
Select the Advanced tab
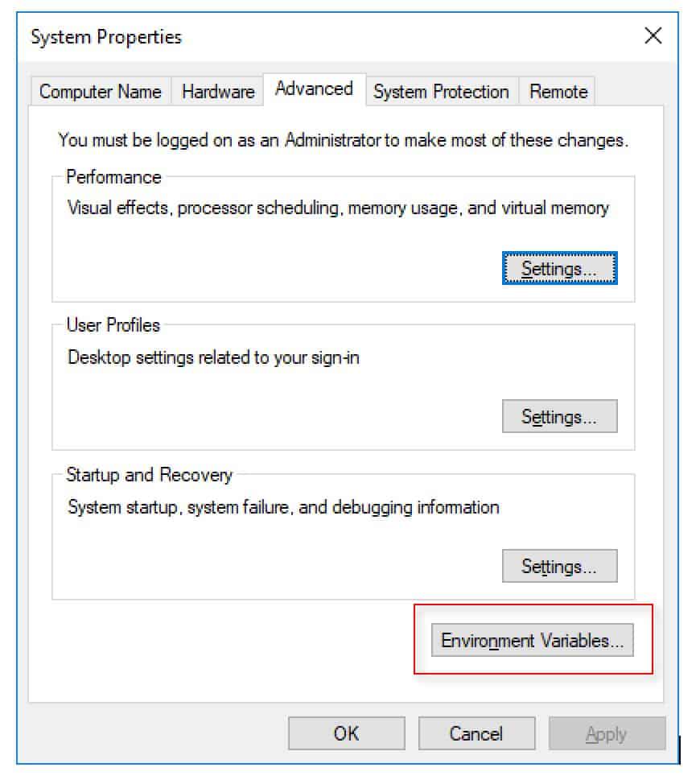(x=315, y=89)
